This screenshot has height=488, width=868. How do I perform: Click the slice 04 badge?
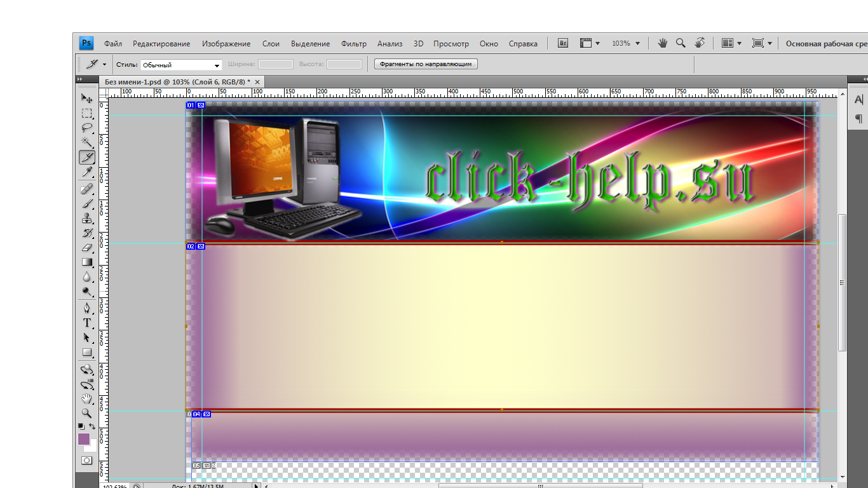coord(196,414)
